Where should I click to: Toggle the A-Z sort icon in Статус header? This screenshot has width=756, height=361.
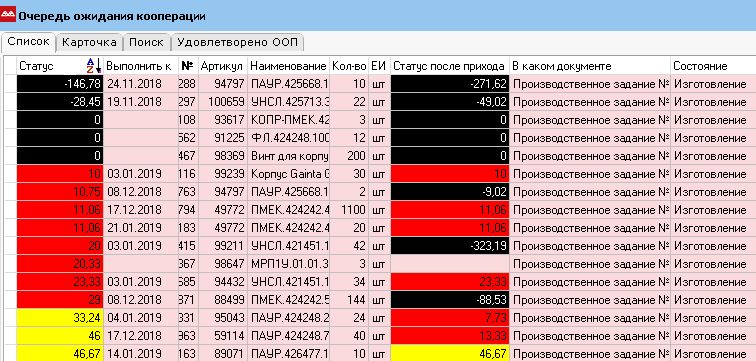pos(94,66)
